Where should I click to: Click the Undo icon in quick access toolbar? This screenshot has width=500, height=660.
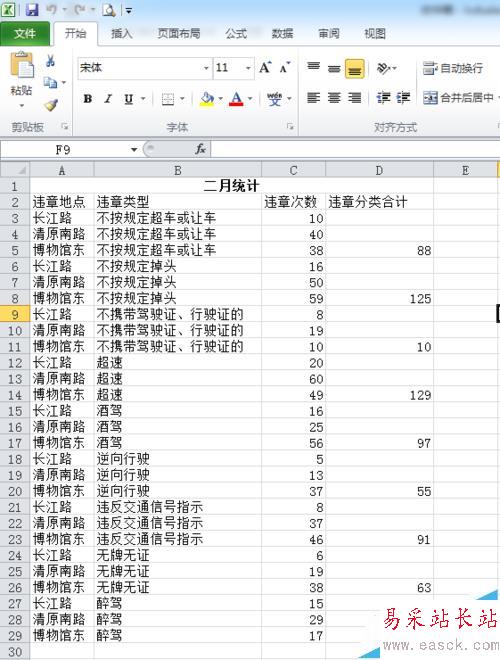[x=52, y=10]
